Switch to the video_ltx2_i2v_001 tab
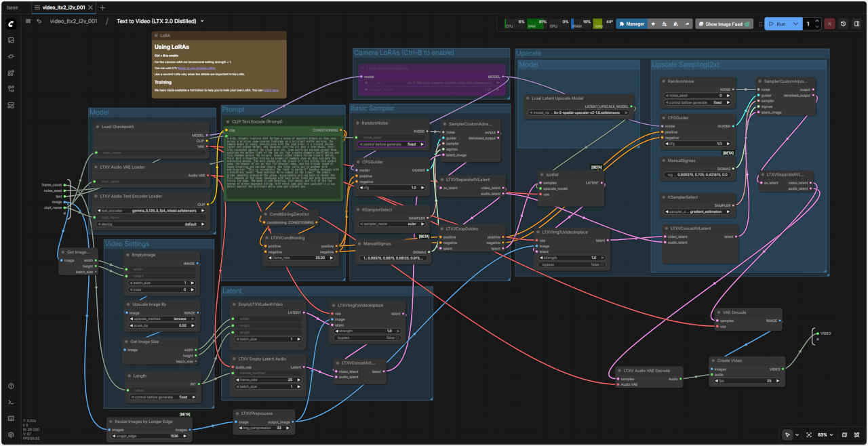 [64, 7]
